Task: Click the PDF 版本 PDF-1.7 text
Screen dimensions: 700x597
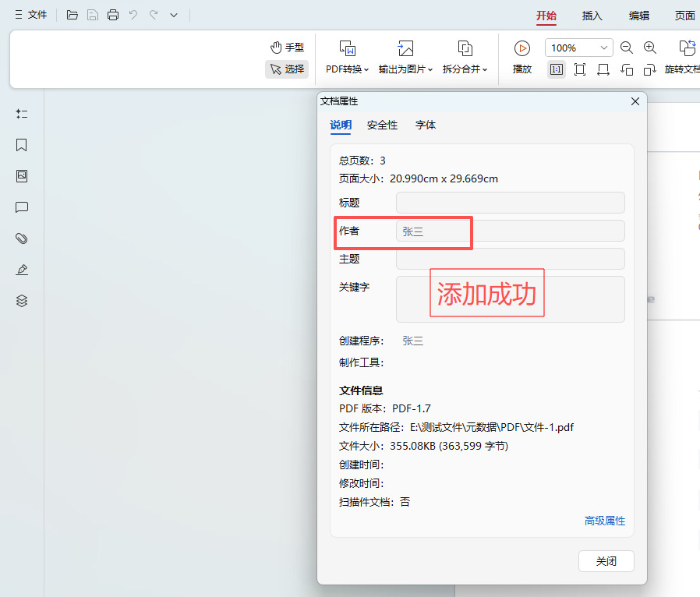Action: [x=385, y=408]
